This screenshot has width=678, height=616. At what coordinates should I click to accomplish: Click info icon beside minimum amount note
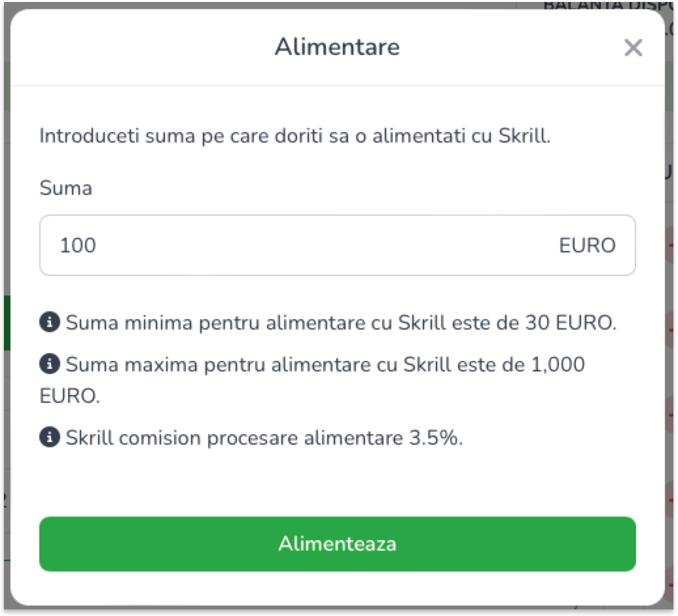point(49,322)
